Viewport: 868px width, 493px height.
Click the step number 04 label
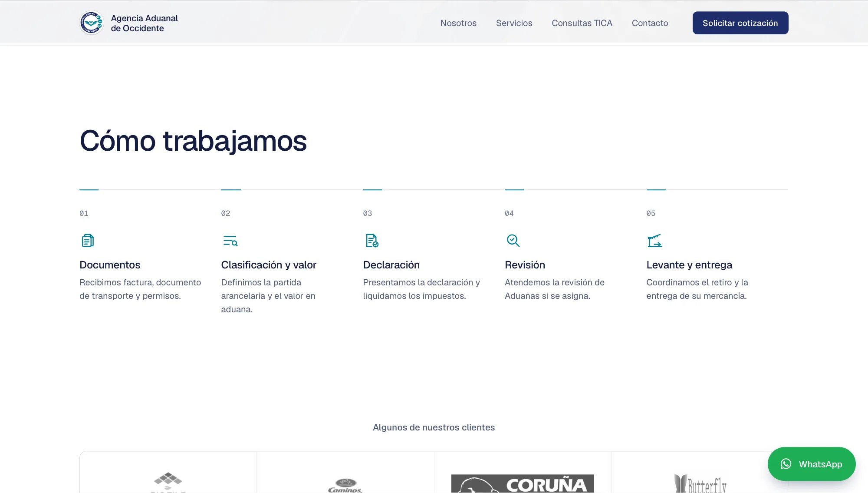[x=509, y=213]
